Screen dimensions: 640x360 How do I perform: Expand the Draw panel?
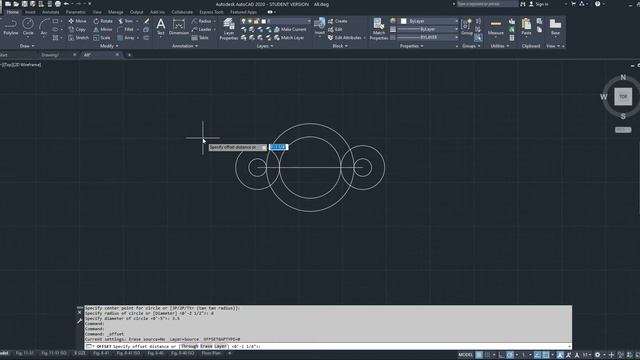pos(27,46)
